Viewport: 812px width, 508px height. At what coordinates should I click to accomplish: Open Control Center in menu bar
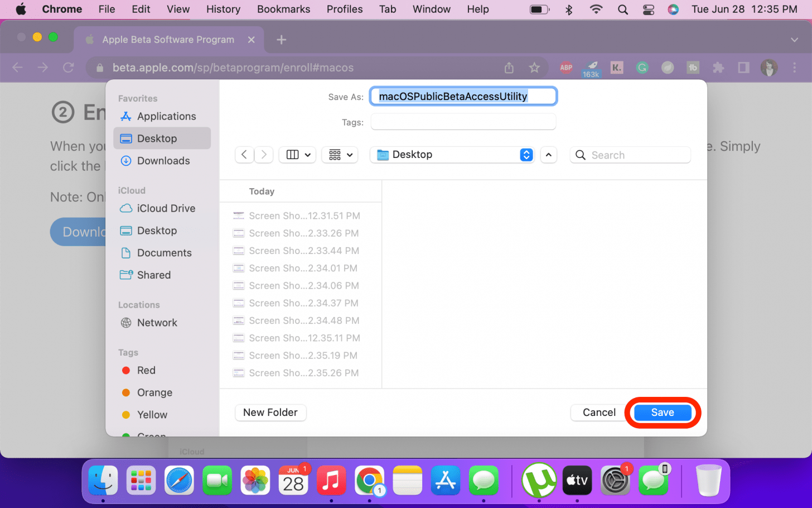click(x=648, y=9)
